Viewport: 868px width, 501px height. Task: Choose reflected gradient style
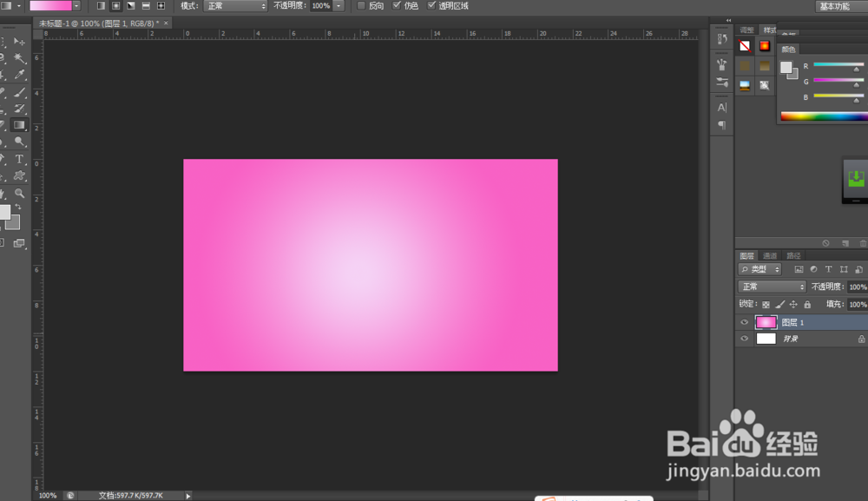coord(146,5)
